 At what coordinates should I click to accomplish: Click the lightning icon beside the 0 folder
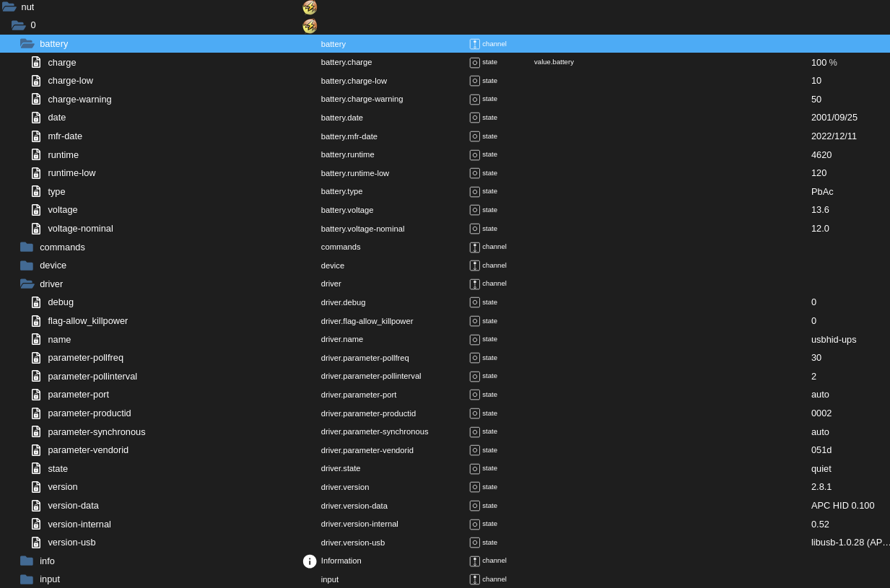310,26
